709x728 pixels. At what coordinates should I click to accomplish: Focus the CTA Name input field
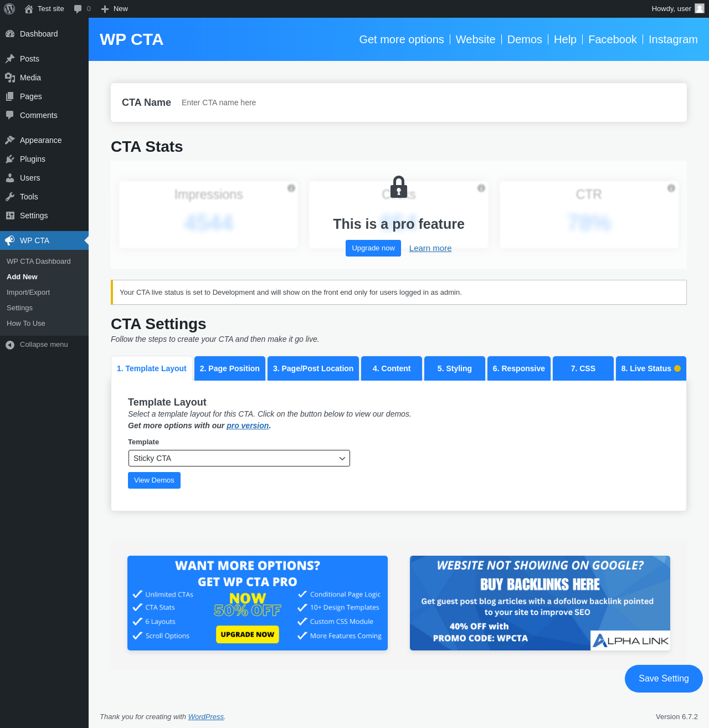(428, 102)
